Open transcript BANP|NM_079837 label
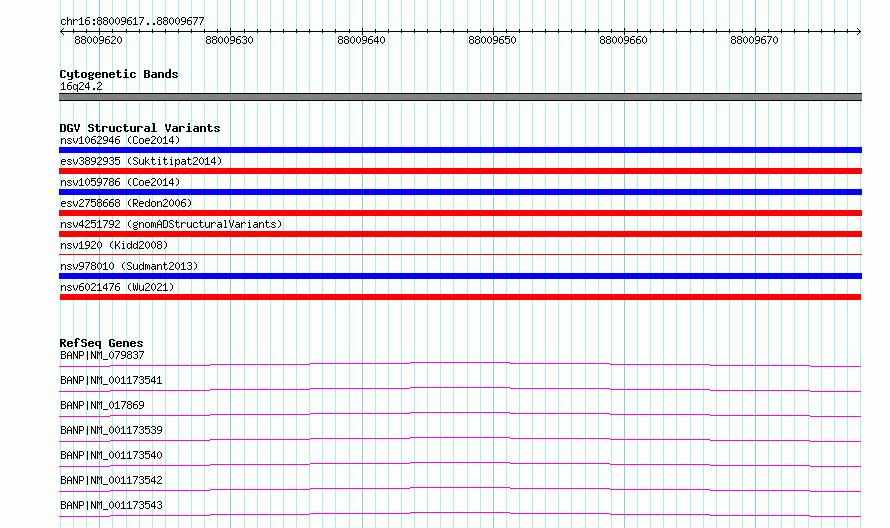Image resolution: width=890 pixels, height=528 pixels. (102, 355)
